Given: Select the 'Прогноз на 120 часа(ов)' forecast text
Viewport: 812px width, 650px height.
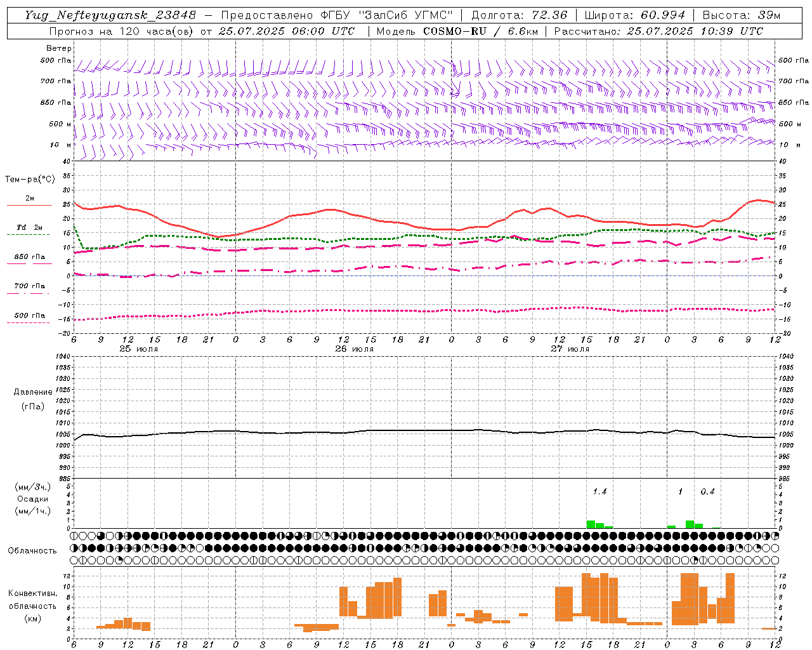Looking at the screenshot, I should [122, 31].
